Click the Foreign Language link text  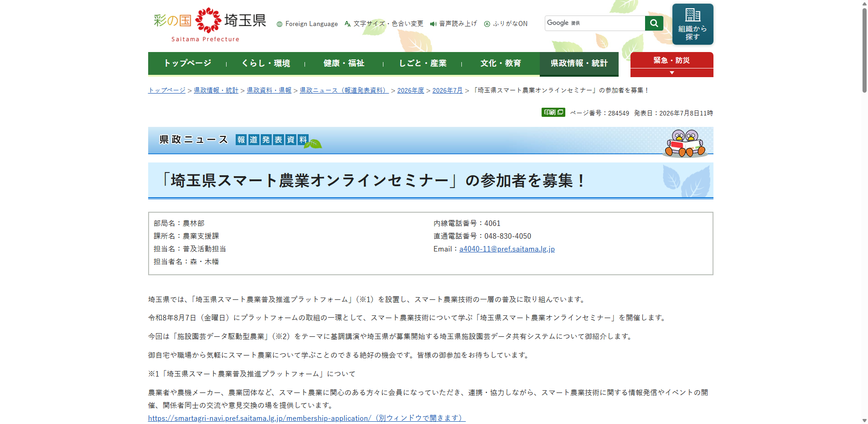pyautogui.click(x=311, y=24)
